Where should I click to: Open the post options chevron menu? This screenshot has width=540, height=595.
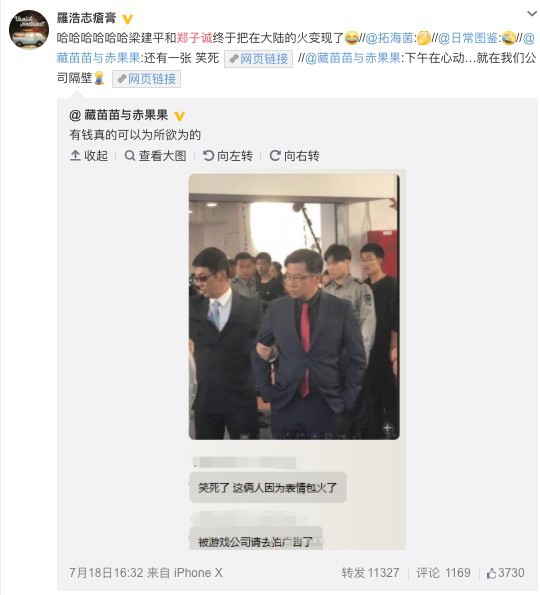coord(532,14)
